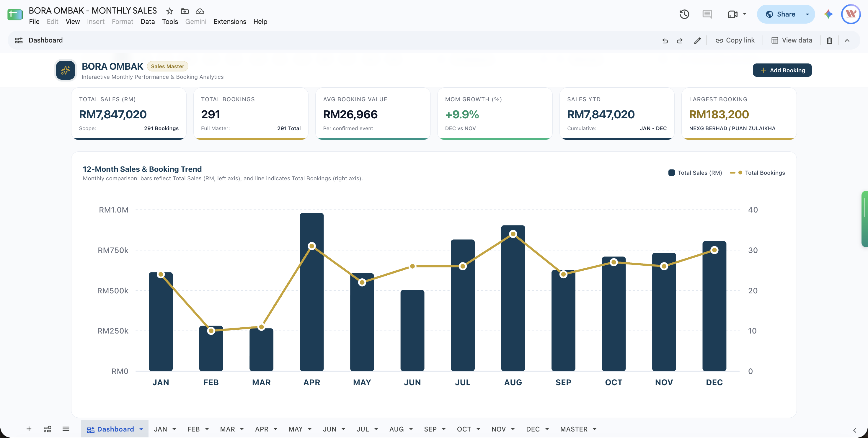Viewport: 868px width, 438px height.
Task: Click the Sales Master badge
Action: coord(167,66)
